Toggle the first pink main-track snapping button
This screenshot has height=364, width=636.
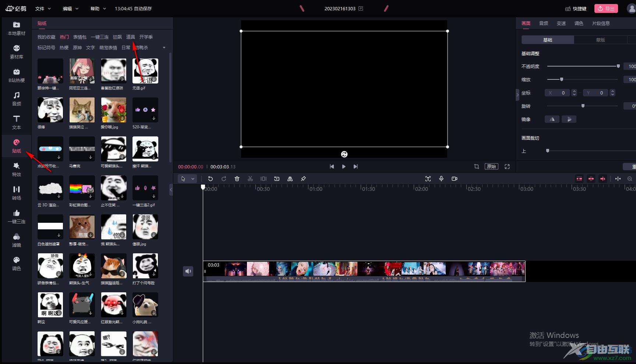pos(579,179)
